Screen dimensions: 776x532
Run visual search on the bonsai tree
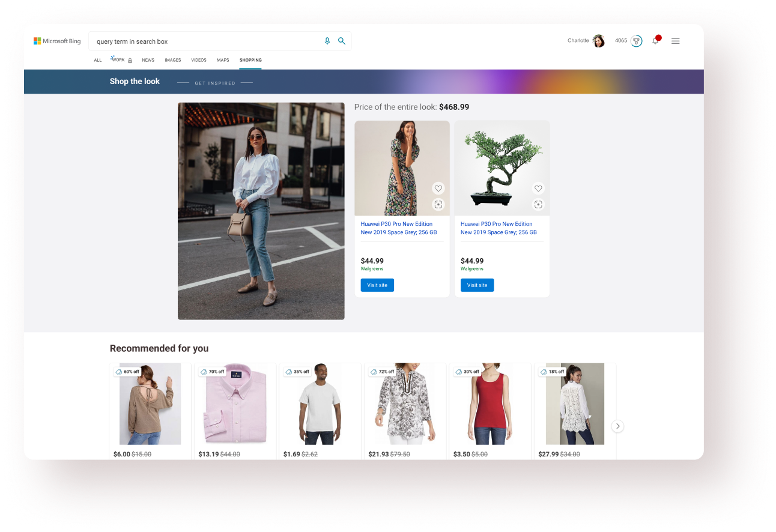point(538,205)
